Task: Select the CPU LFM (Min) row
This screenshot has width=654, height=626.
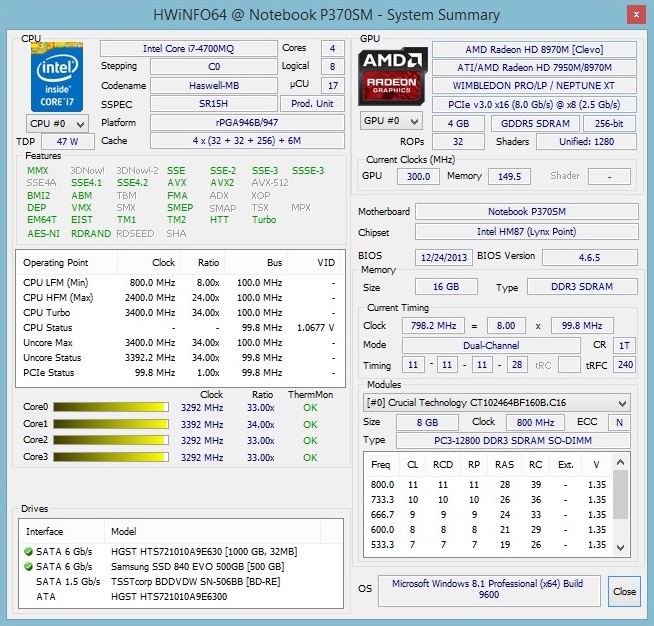Action: click(x=179, y=283)
